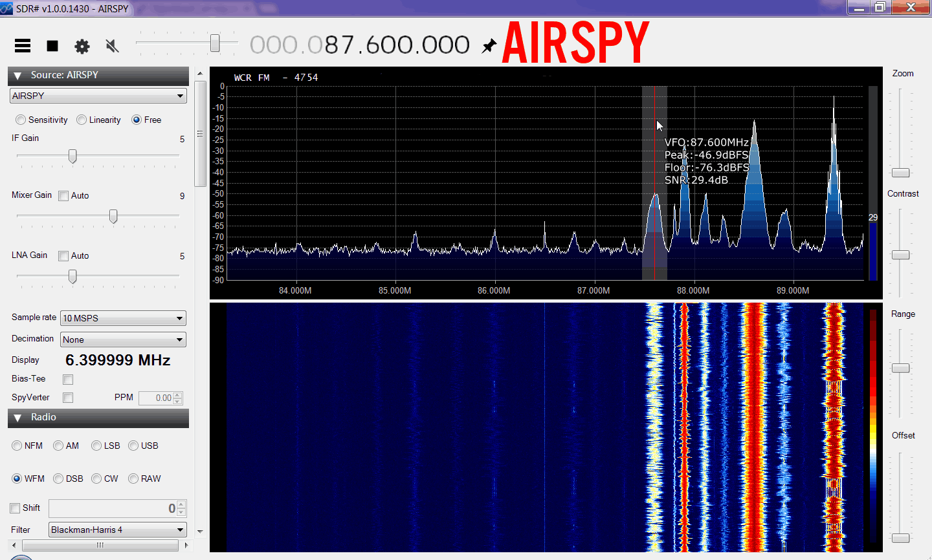Stop the radio with the stop button
This screenshot has height=560, width=932.
tap(52, 46)
